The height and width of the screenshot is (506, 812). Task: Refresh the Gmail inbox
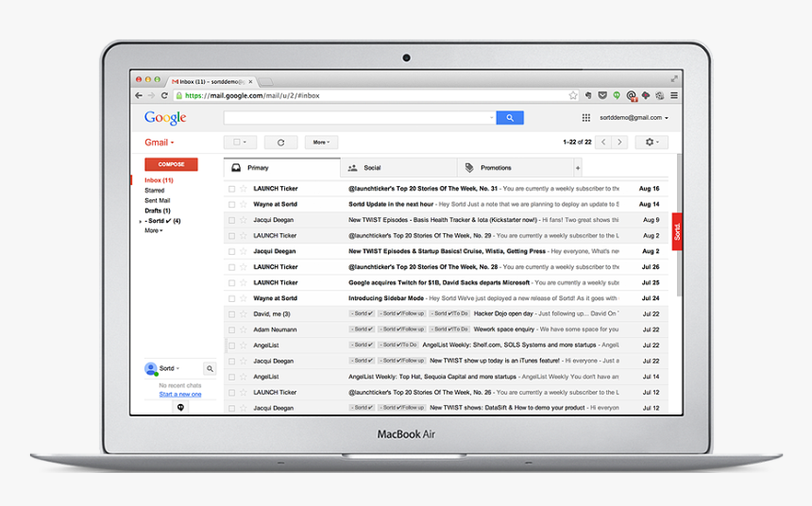(280, 143)
